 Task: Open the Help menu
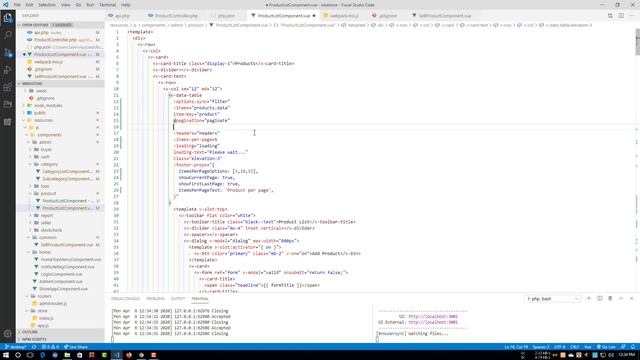click(x=125, y=5)
